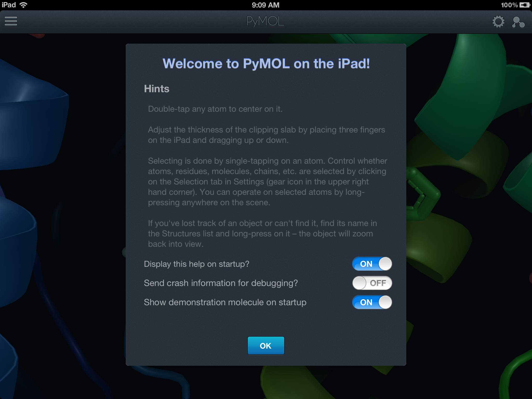This screenshot has height=399, width=532.
Task: Tap the molecule structures icon
Action: pyautogui.click(x=518, y=22)
